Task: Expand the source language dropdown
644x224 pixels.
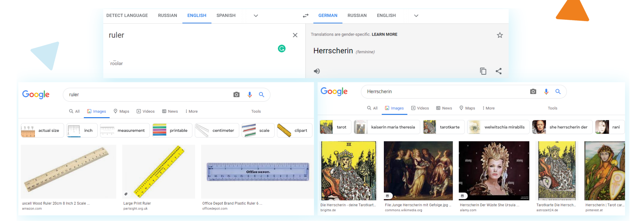Action: [256, 16]
